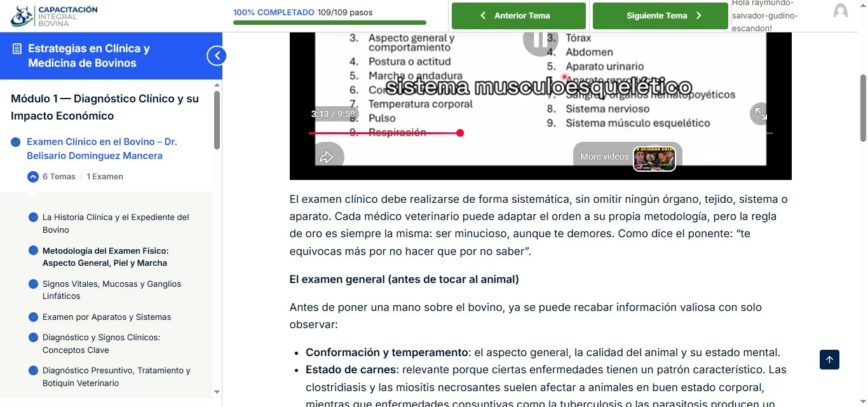Viewport: 868px width, 407px height.
Task: Click the More videos label
Action: click(x=604, y=156)
